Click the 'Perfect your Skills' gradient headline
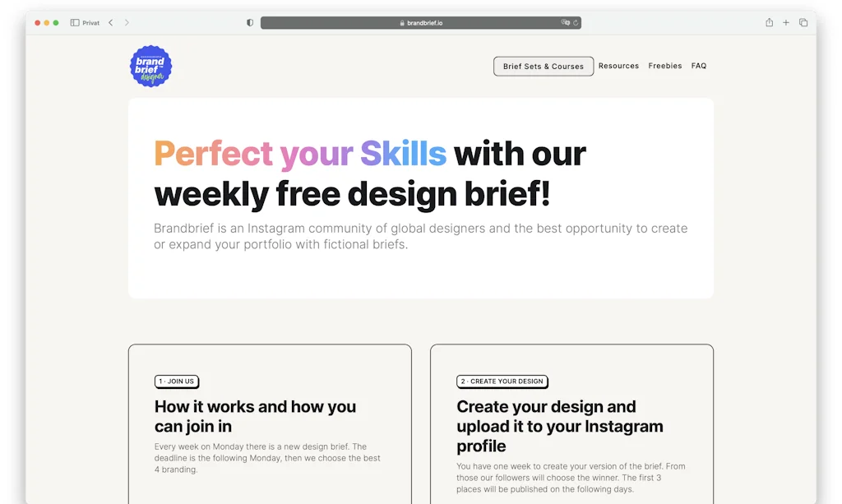 click(299, 154)
